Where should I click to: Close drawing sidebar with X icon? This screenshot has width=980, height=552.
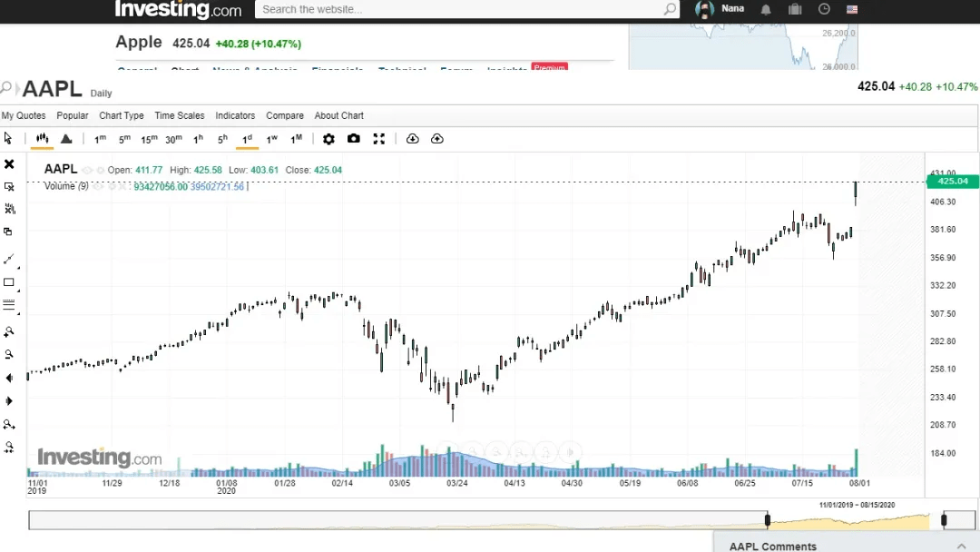9,163
